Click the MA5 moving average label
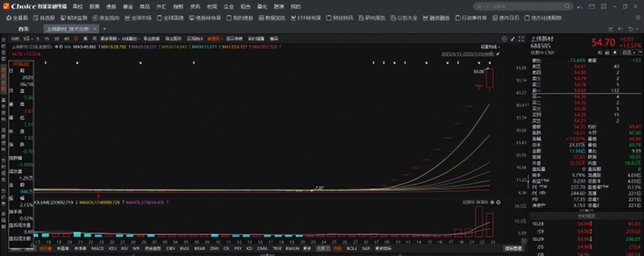 [84, 47]
